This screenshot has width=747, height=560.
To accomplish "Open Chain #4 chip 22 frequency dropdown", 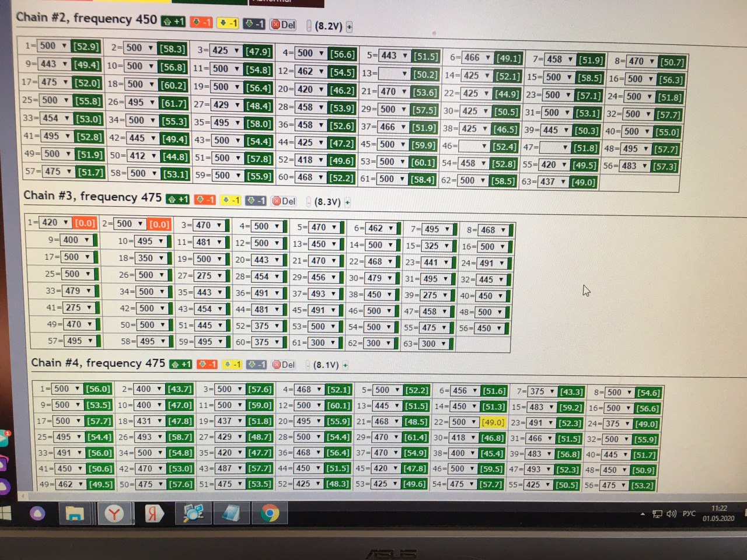I will coord(464,422).
